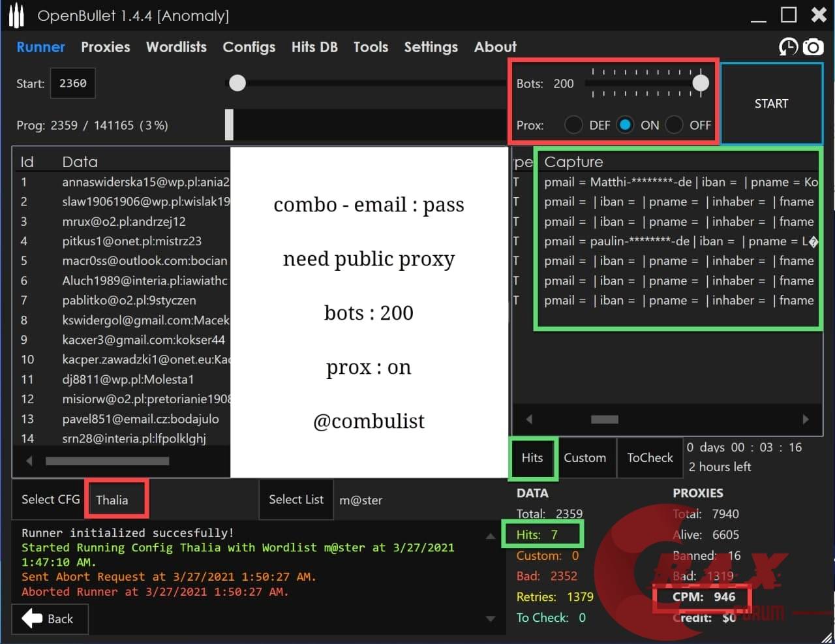Show the Custom results list
Image resolution: width=835 pixels, height=644 pixels.
coord(584,457)
